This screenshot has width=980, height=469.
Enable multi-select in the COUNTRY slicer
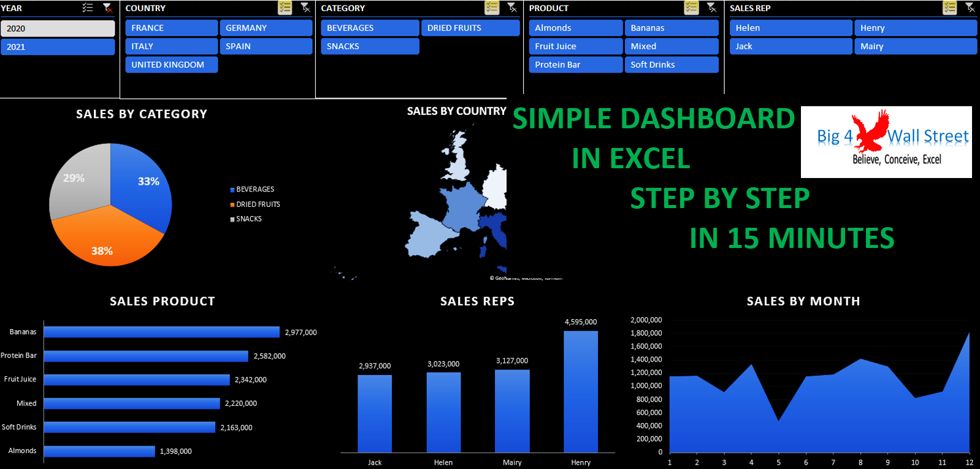(x=285, y=8)
